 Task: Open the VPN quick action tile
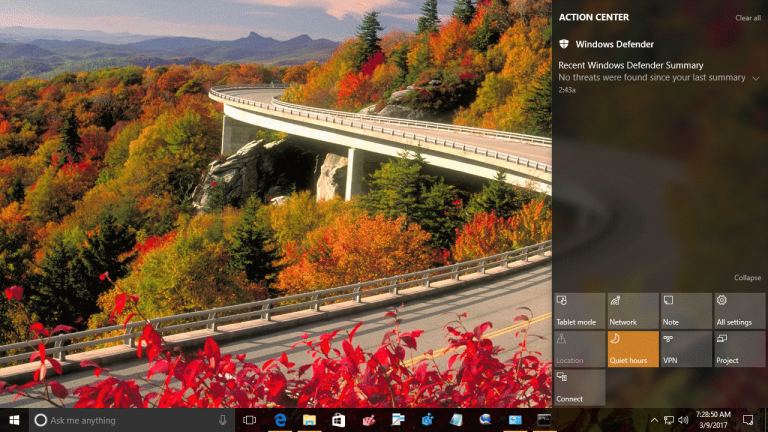[686, 349]
